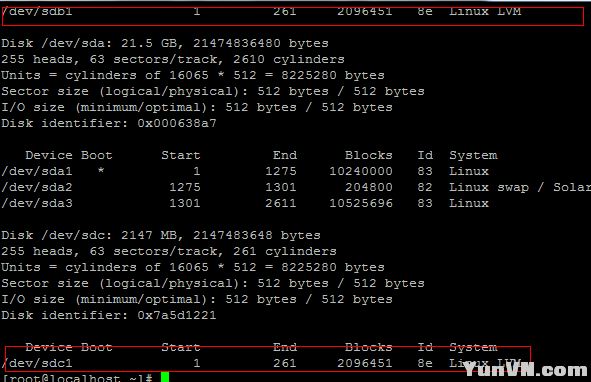Click the End value 2611
Image resolution: width=591 pixels, height=382 pixels.
[281, 204]
